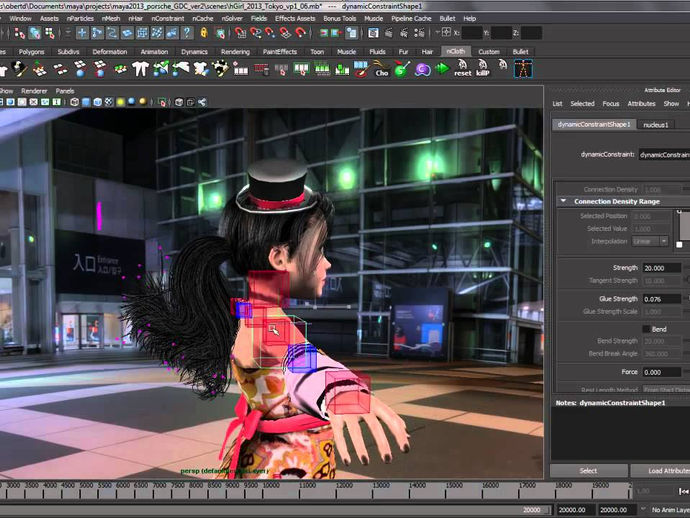Image resolution: width=690 pixels, height=518 pixels.
Task: Select by component type mode icon
Action: (x=50, y=33)
